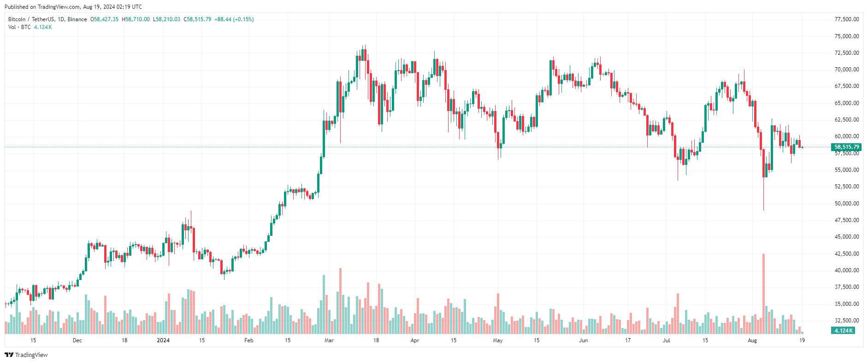Open the TradingView wordmark link at bottom
Image resolution: width=868 pixels, height=363 pixels.
tap(31, 355)
